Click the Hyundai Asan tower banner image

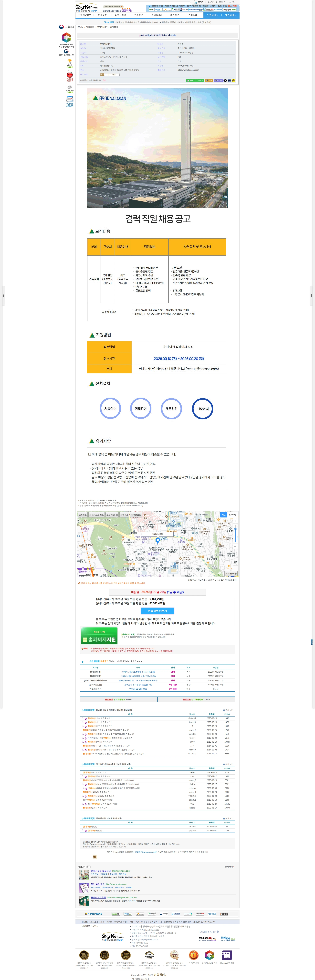[x=157, y=148]
